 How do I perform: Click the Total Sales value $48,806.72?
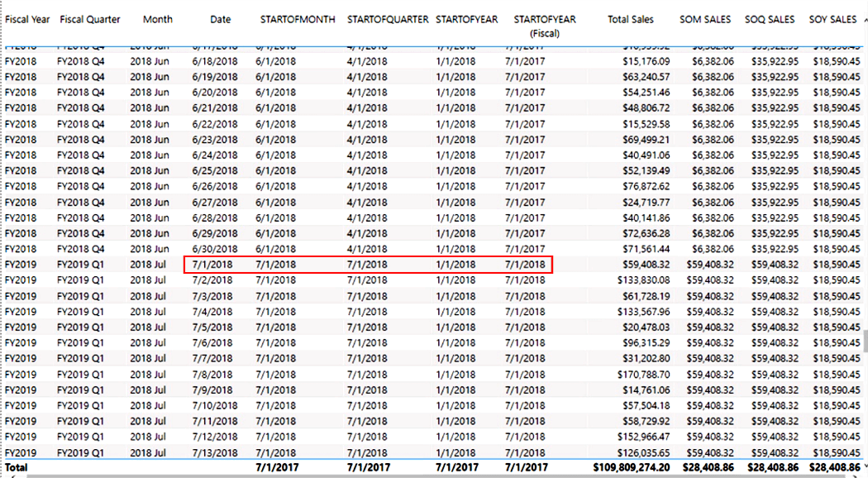tap(646, 108)
